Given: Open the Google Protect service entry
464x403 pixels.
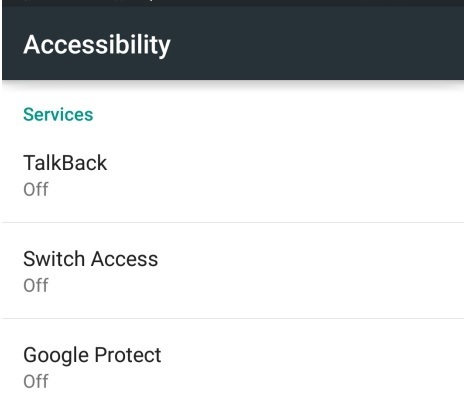Looking at the screenshot, I should (233, 361).
